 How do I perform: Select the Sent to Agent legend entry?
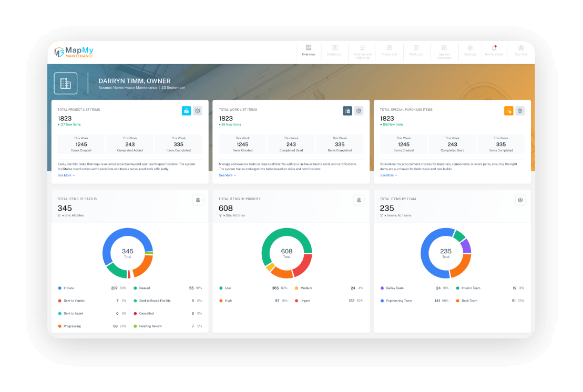tap(92, 313)
